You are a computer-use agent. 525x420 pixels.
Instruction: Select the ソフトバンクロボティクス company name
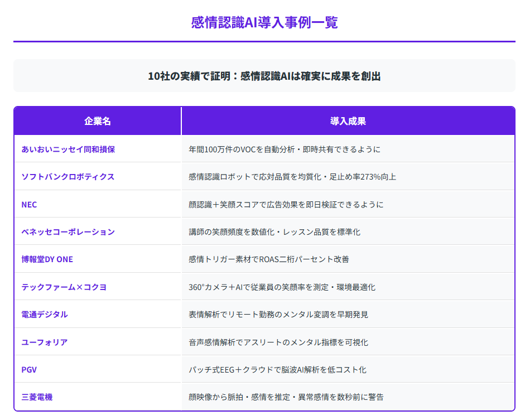[x=68, y=177]
